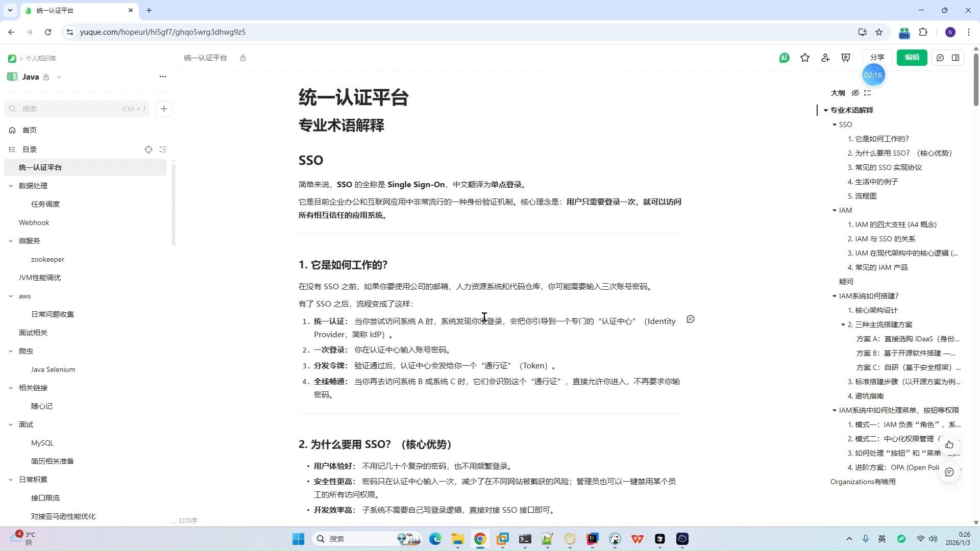Viewport: 980px width, 551px height.
Task: Collapse the 相关链接 folder
Action: pyautogui.click(x=11, y=388)
